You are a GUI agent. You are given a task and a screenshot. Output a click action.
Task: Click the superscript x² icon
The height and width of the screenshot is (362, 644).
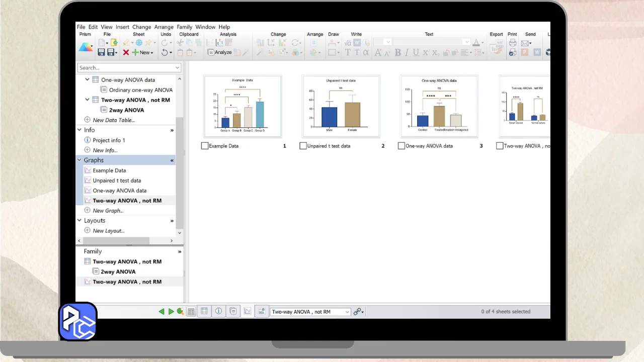pyautogui.click(x=426, y=52)
